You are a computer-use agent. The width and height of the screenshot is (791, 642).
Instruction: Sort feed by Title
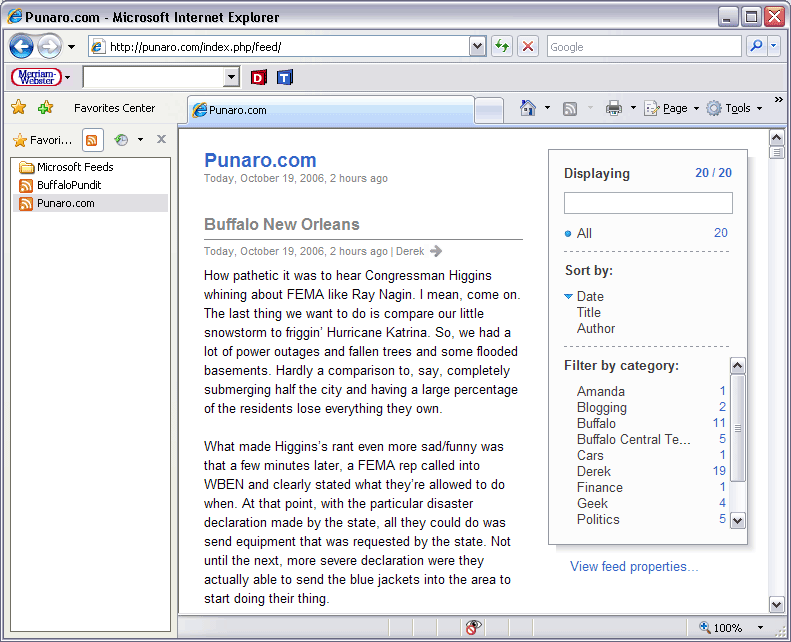(x=588, y=313)
